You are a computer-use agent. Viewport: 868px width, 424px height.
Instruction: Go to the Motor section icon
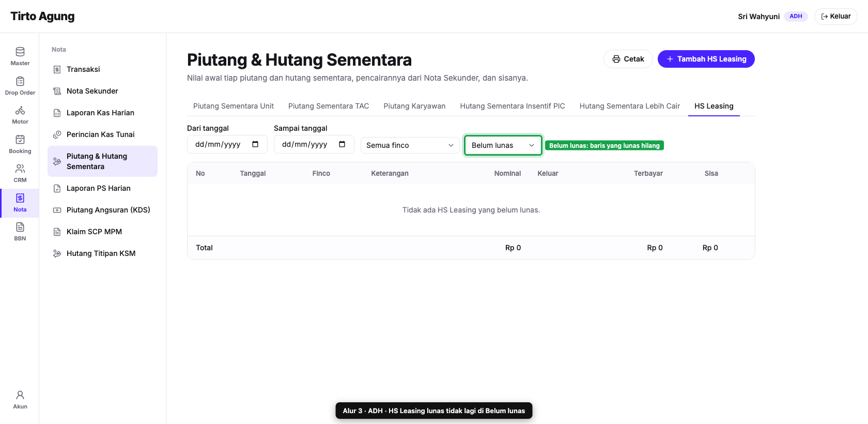(20, 110)
